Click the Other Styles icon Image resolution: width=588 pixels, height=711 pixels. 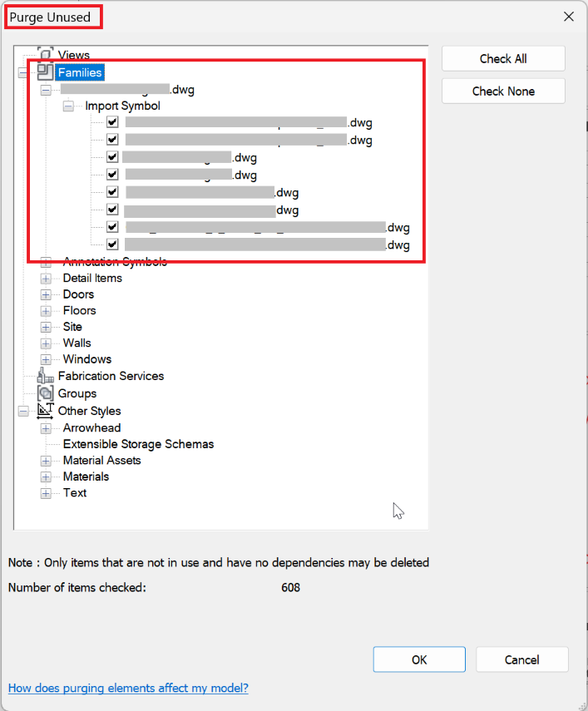click(46, 411)
